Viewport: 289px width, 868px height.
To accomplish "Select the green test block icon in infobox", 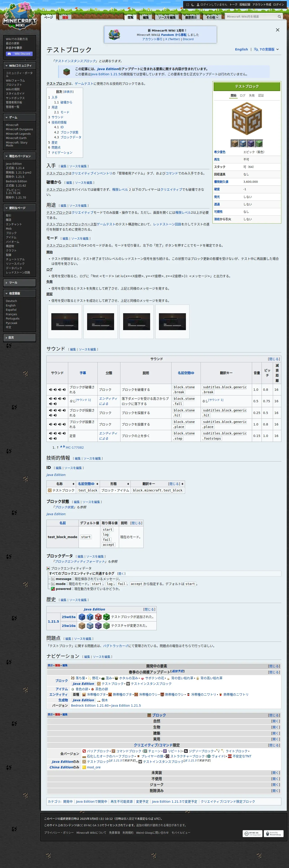I will pos(259,144).
